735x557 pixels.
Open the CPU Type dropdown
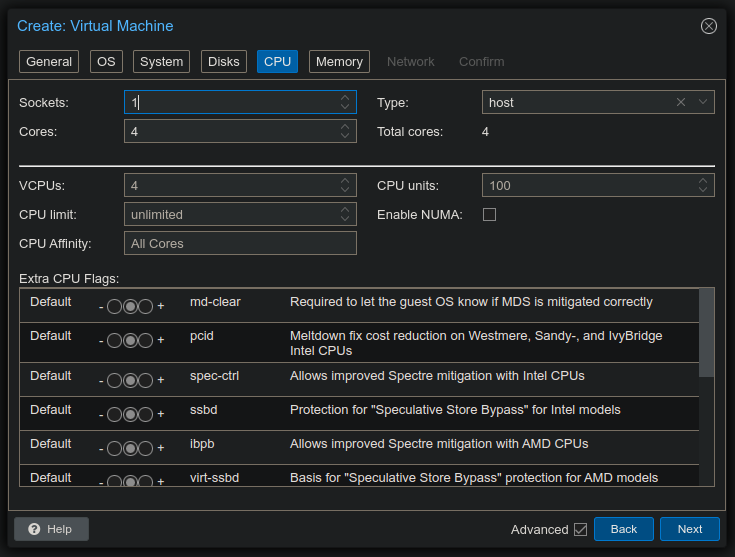(703, 102)
